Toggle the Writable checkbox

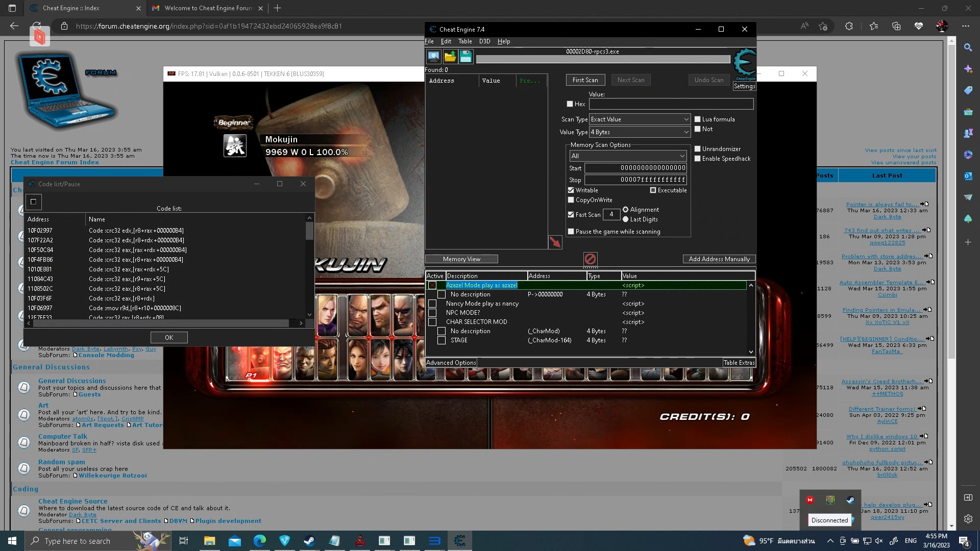coord(571,190)
